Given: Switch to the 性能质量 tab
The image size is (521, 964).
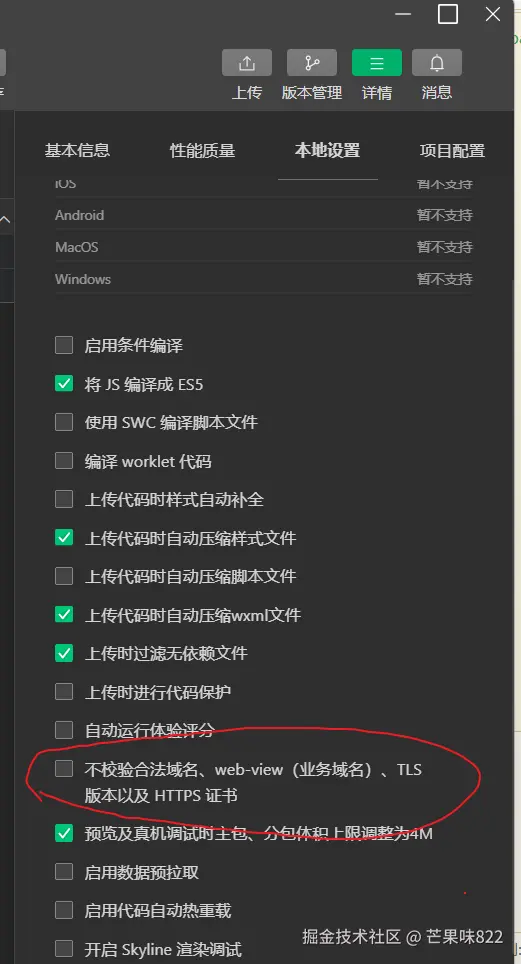Looking at the screenshot, I should [x=202, y=150].
